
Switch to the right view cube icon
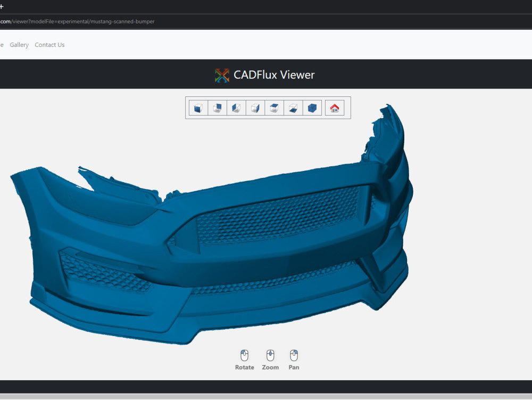click(x=255, y=108)
